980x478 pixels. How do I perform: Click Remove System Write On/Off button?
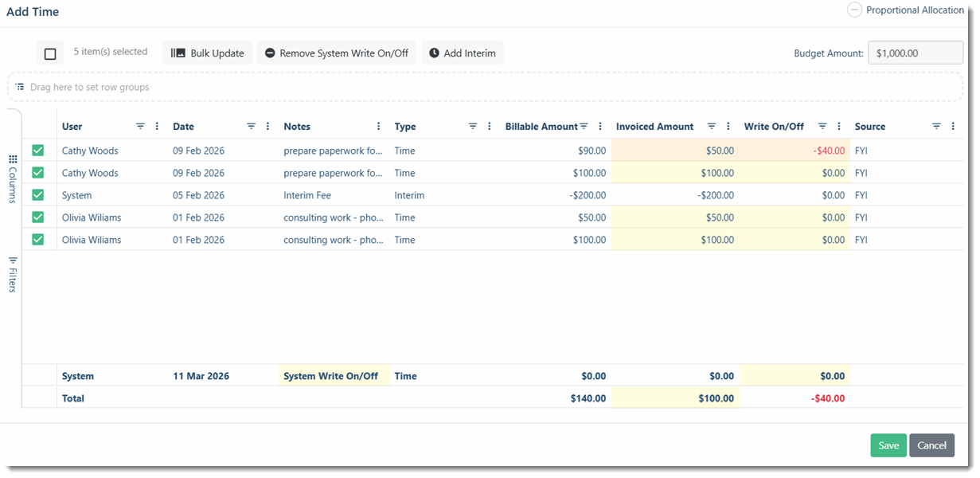coord(336,53)
